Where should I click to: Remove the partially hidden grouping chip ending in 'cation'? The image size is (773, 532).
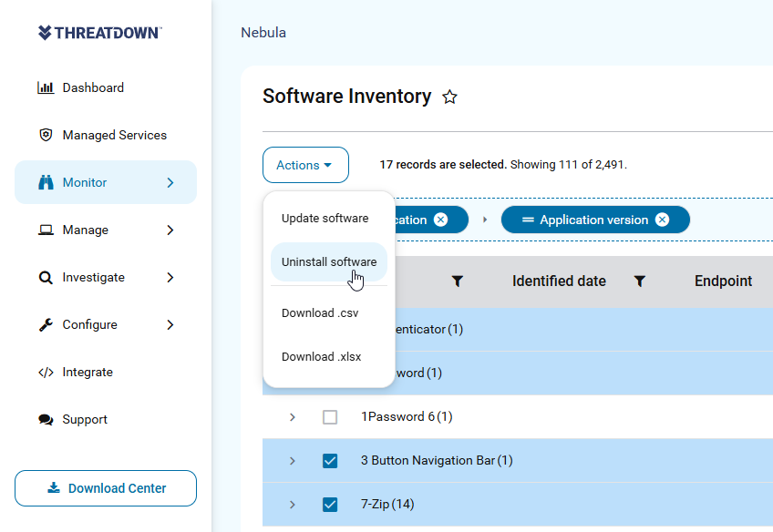point(440,220)
